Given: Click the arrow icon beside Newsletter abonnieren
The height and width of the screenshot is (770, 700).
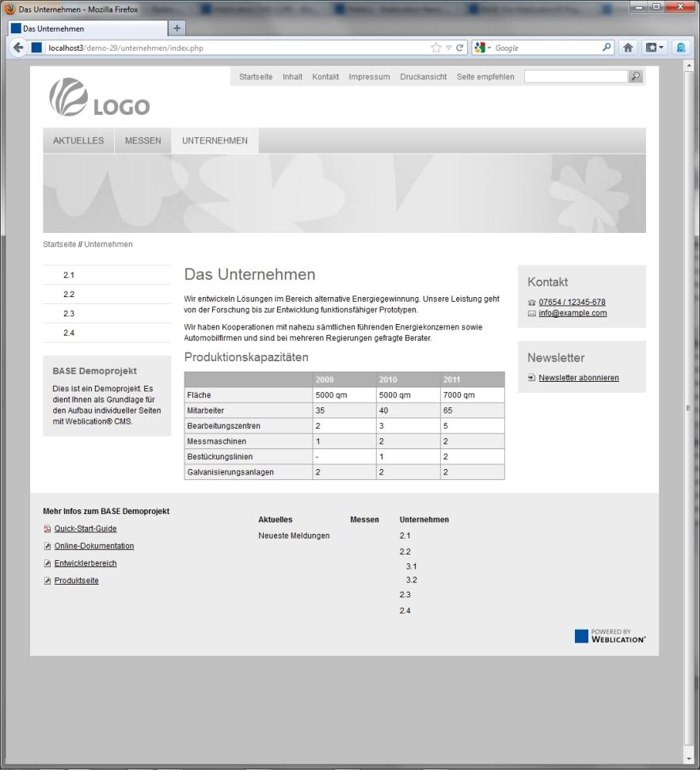Looking at the screenshot, I should (x=531, y=378).
